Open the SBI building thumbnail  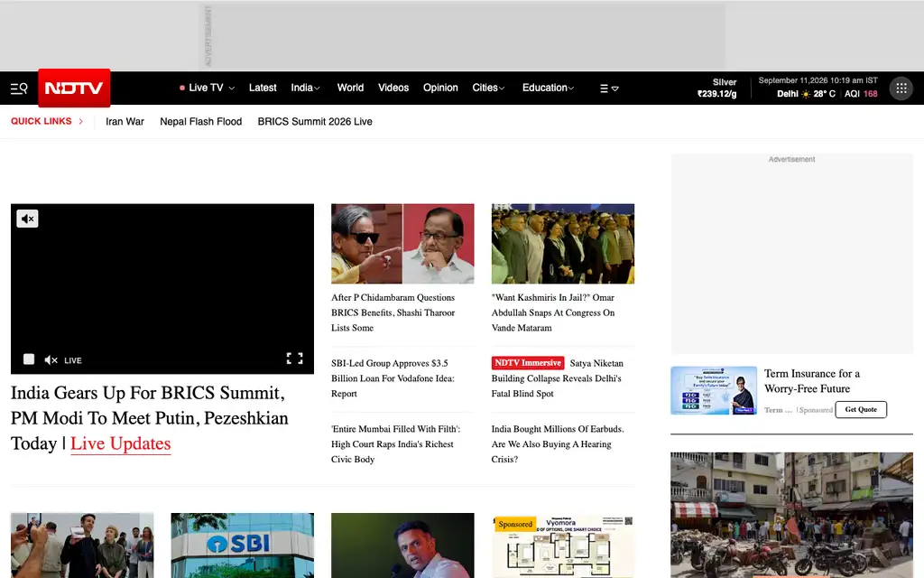(242, 545)
